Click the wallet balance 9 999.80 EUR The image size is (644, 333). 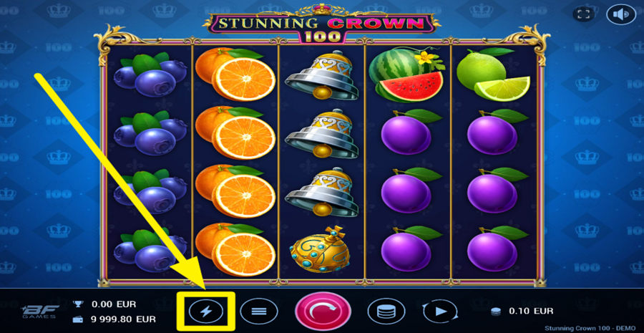[x=124, y=319]
